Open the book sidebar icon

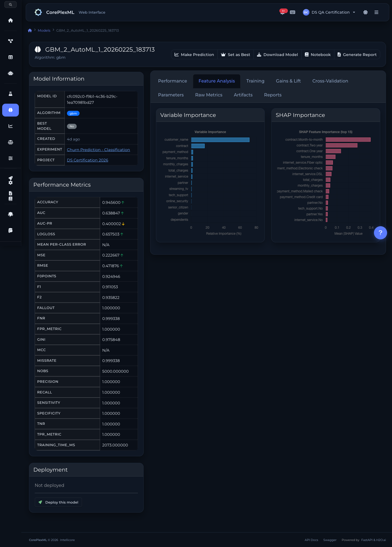(x=10, y=199)
